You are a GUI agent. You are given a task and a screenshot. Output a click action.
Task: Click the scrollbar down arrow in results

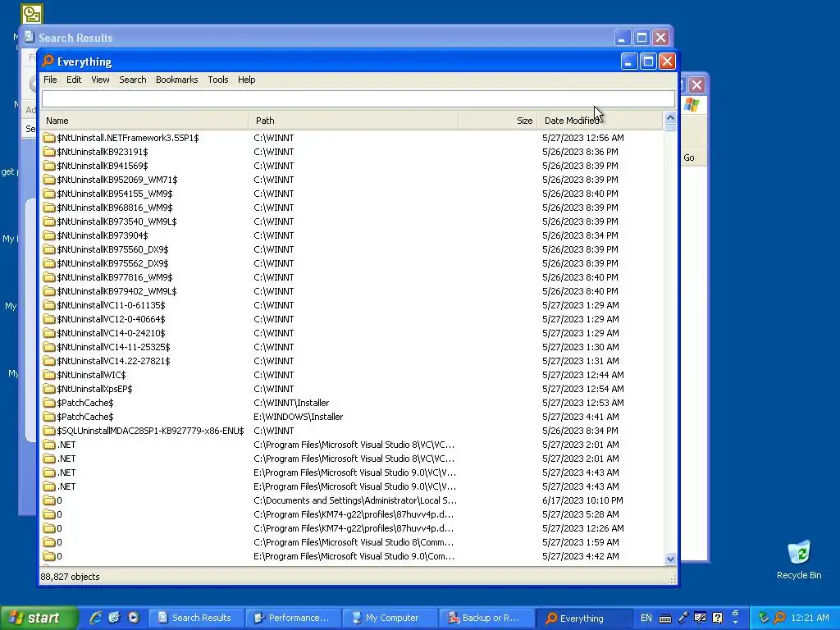670,559
